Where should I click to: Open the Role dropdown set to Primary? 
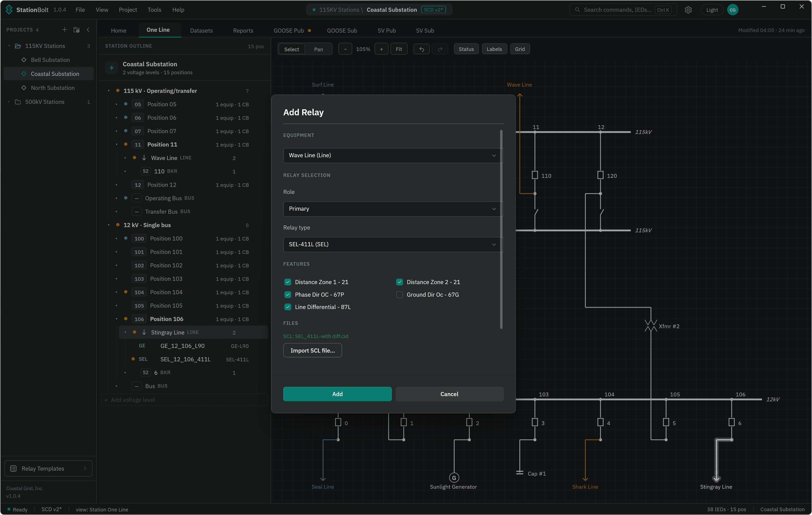pyautogui.click(x=393, y=209)
